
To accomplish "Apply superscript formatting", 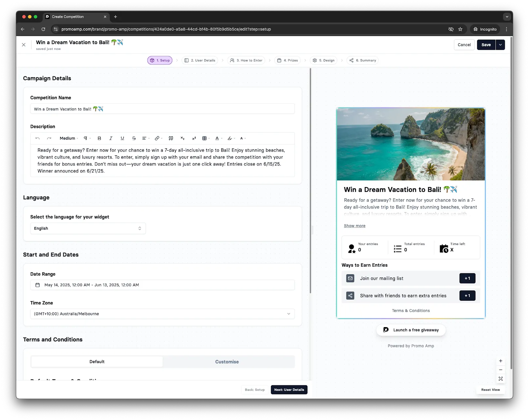I will 194,138.
